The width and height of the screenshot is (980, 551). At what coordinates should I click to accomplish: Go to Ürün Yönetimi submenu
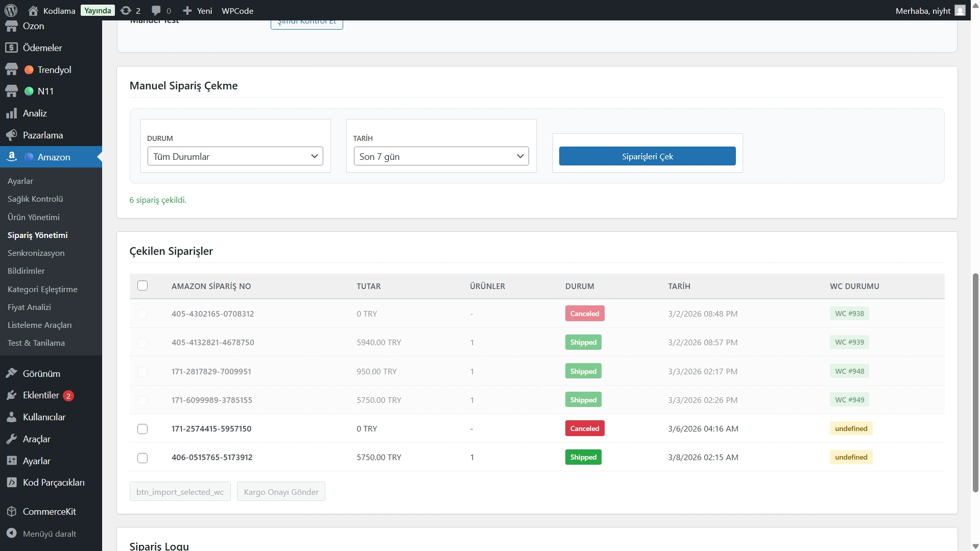[x=34, y=217]
